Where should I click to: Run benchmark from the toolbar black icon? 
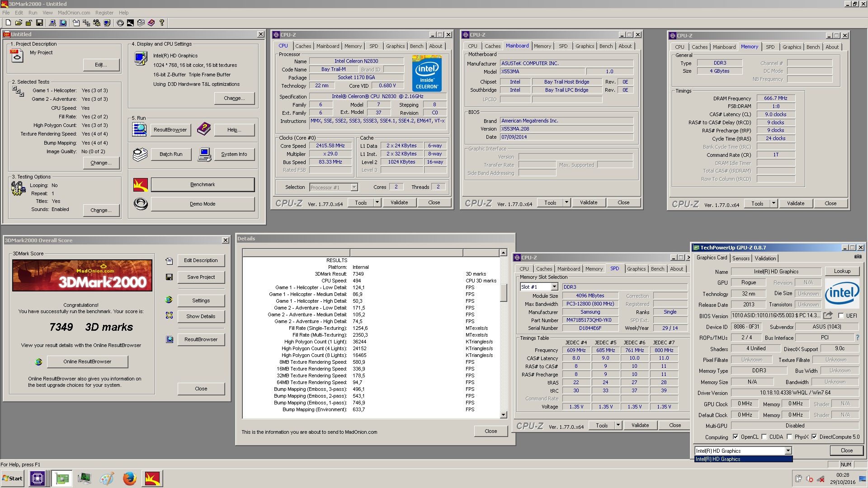(x=131, y=23)
